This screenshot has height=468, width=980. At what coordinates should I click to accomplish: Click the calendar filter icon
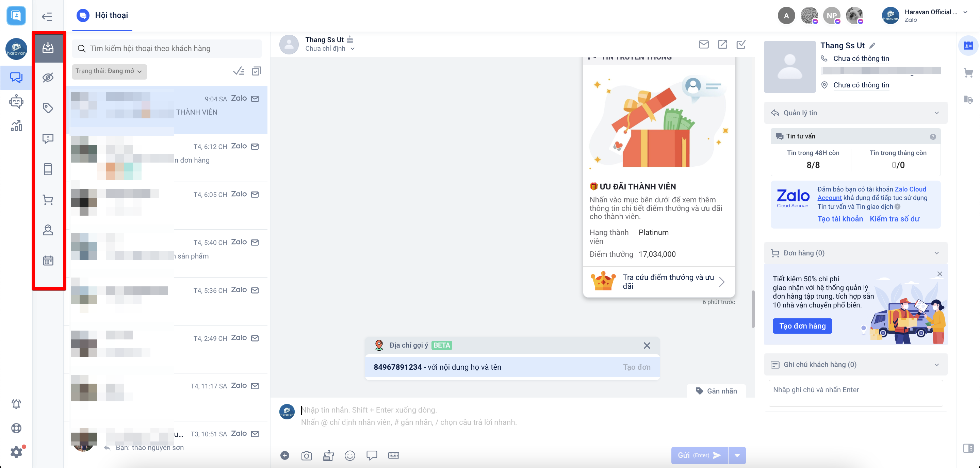tap(48, 261)
